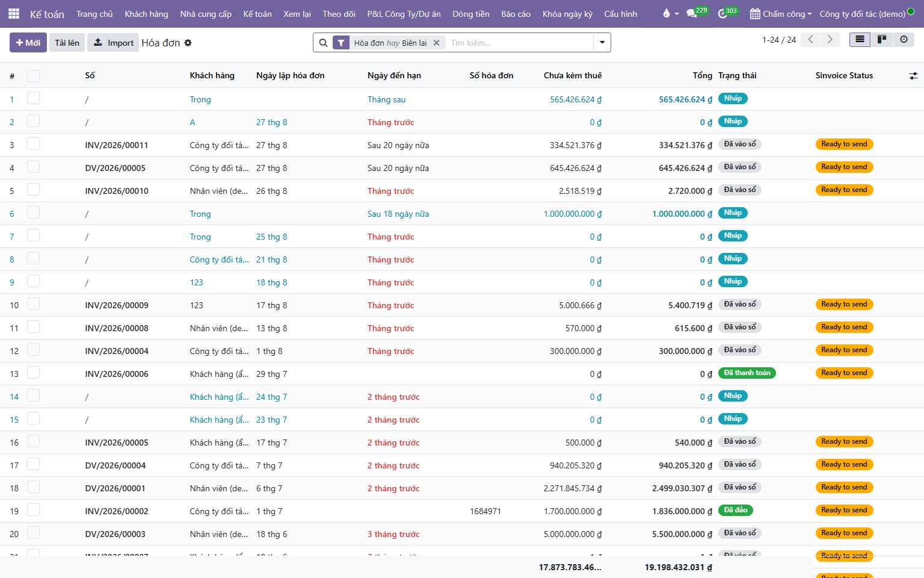This screenshot has width=924, height=578.
Task: Click the Tải lên button
Action: 67,43
